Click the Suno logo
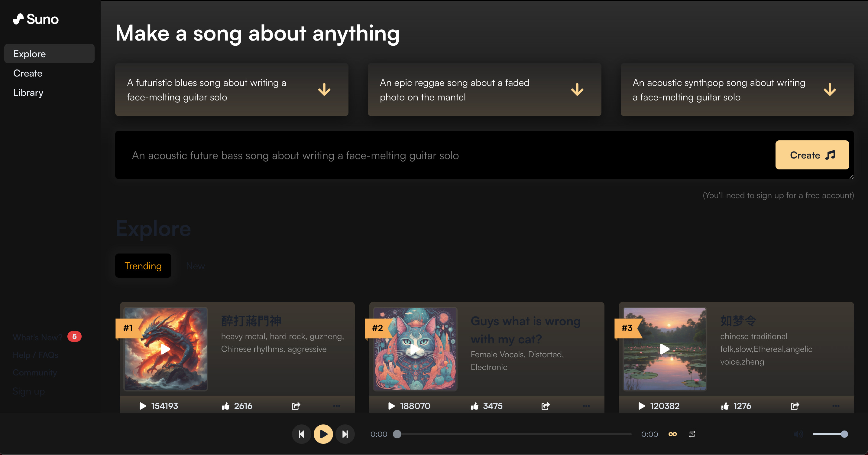 36,19
